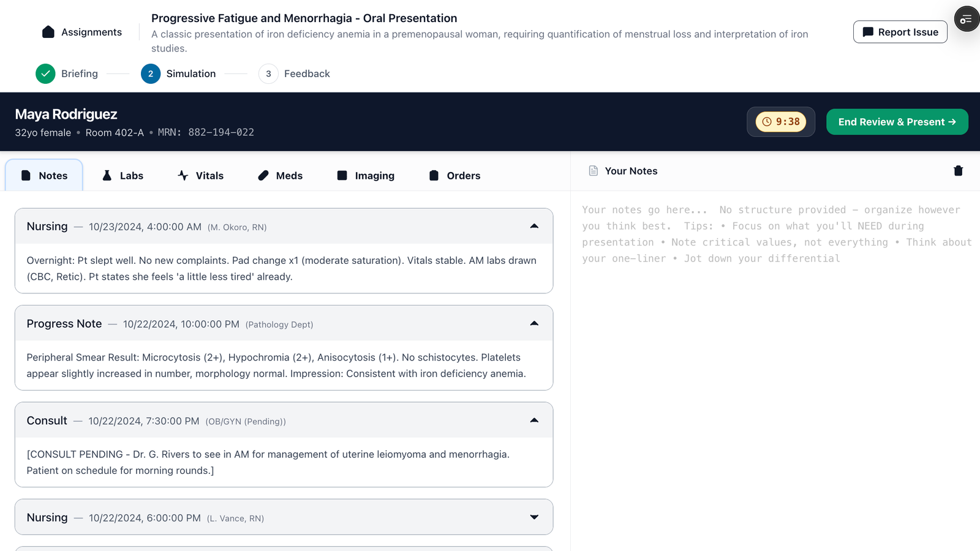This screenshot has height=551, width=980.
Task: Click the Imaging tab icon
Action: [x=342, y=176]
